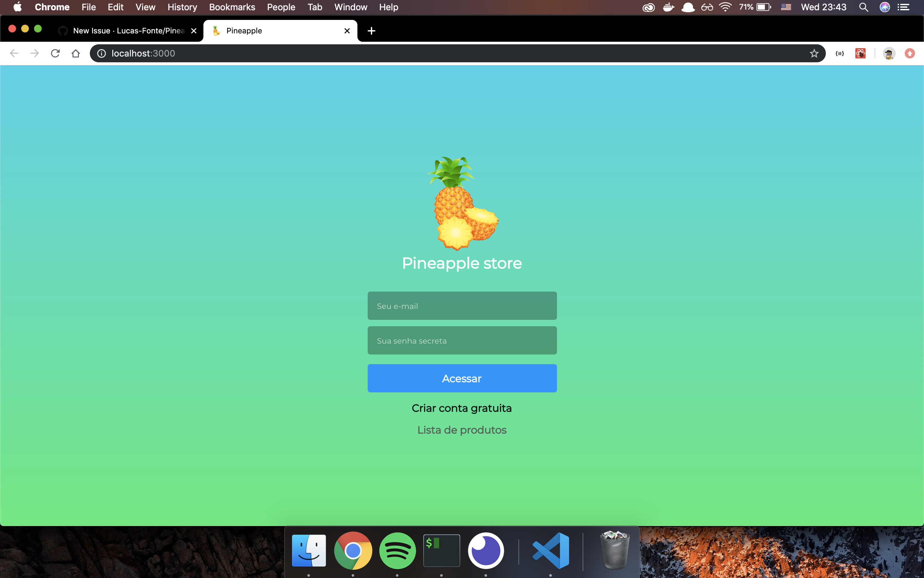This screenshot has height=578, width=924.
Task: Open Notification Center list icon
Action: pyautogui.click(x=903, y=7)
